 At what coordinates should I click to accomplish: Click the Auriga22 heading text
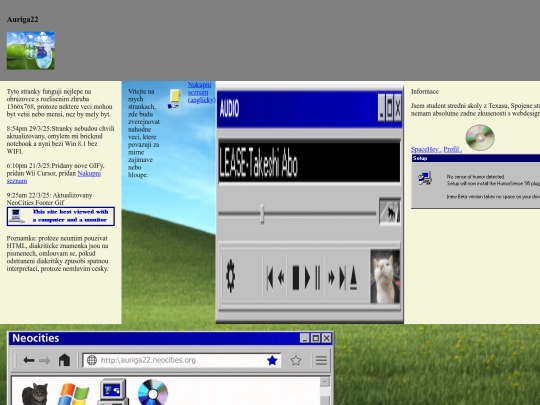[x=22, y=19]
